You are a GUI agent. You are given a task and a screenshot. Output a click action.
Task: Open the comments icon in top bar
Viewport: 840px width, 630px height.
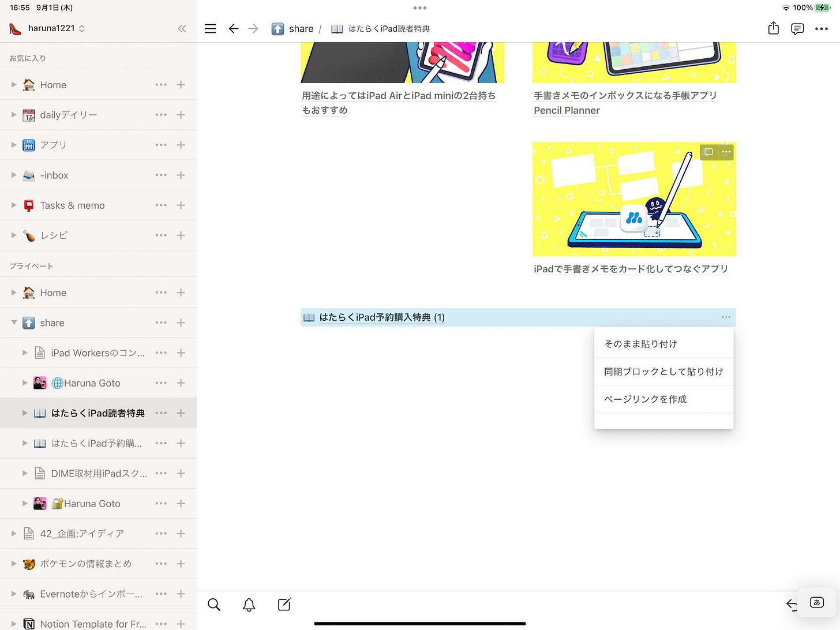coord(797,29)
